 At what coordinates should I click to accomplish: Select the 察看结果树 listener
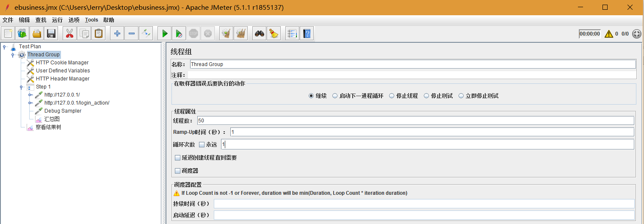[48, 127]
